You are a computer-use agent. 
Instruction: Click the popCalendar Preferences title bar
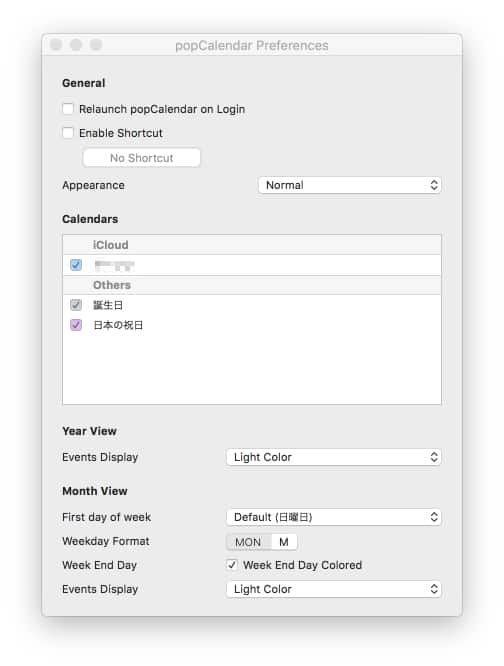pyautogui.click(x=252, y=45)
